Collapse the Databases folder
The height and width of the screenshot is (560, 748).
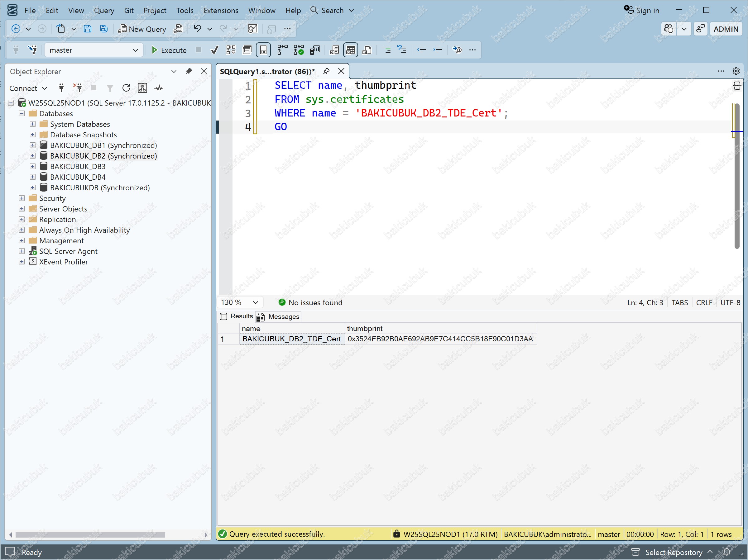(22, 114)
